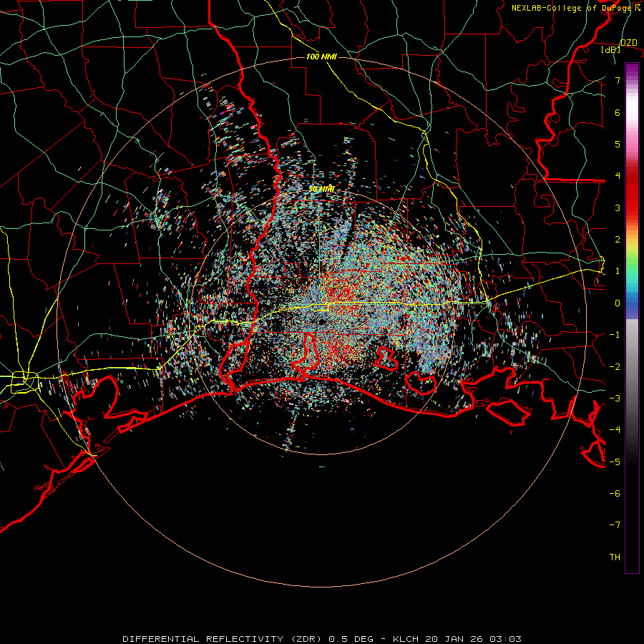Click the -3 value on the color scale
The height and width of the screenshot is (644, 644).
coord(615,399)
